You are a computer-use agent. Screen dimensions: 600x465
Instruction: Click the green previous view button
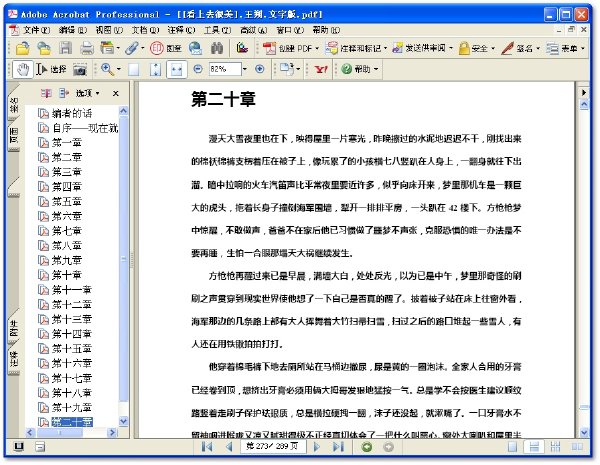367,447
